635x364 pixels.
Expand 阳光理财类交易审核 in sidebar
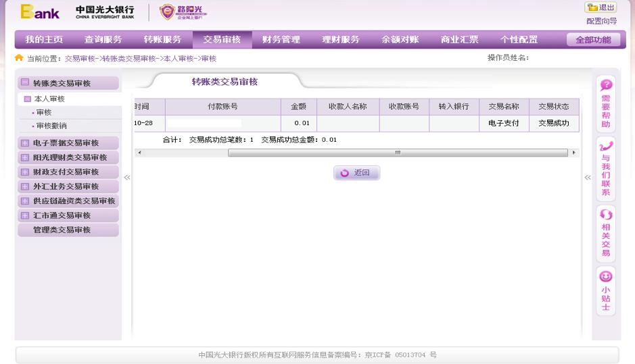pyautogui.click(x=25, y=158)
